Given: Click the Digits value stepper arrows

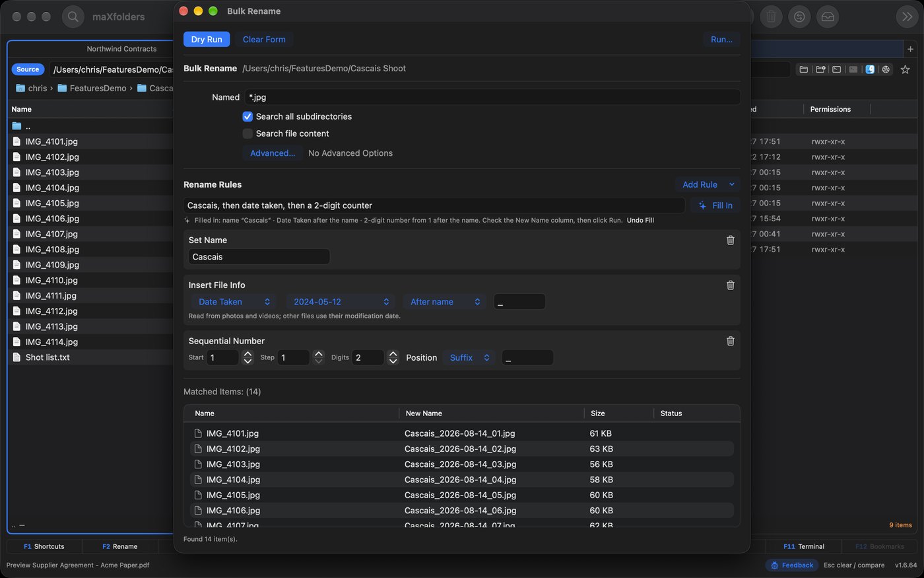Looking at the screenshot, I should 393,357.
